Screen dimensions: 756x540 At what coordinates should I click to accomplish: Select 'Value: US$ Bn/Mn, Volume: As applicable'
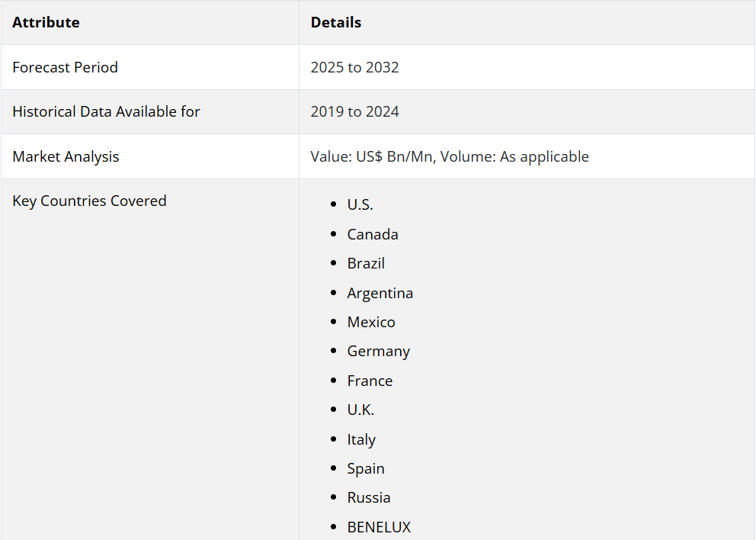coord(450,156)
